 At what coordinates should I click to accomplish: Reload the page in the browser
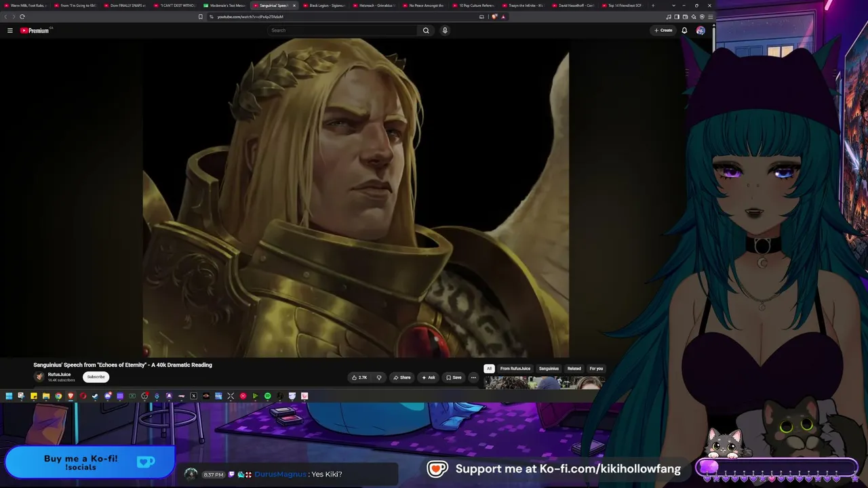pyautogui.click(x=22, y=16)
